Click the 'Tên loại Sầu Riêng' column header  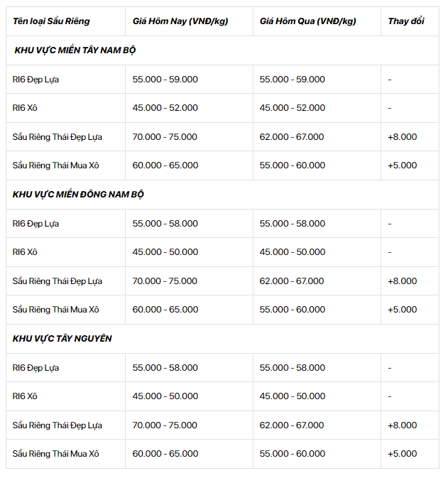click(x=51, y=21)
